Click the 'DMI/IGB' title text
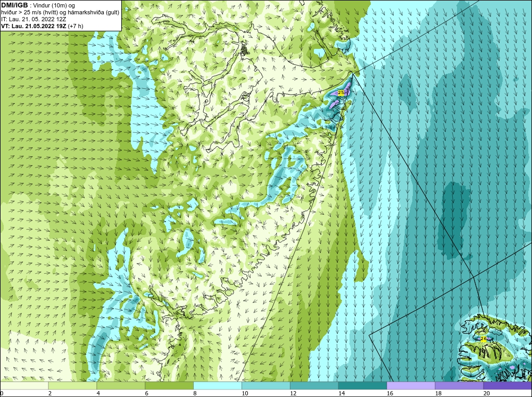This screenshot has width=532, height=397. point(14,5)
